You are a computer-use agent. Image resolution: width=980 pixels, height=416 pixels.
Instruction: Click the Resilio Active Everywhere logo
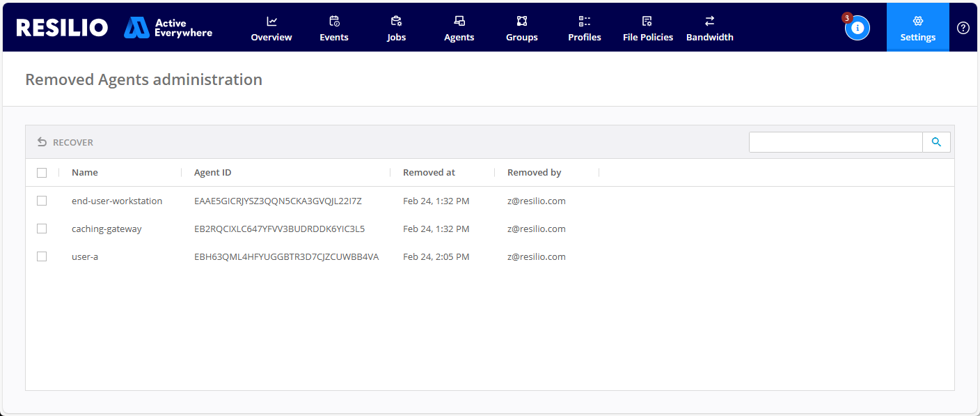[114, 28]
